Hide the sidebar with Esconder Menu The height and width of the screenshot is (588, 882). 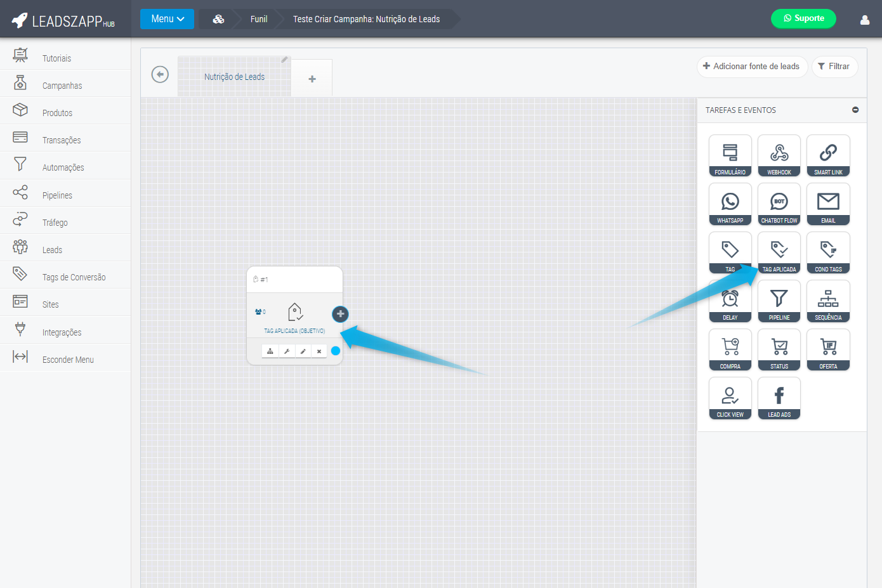click(67, 360)
